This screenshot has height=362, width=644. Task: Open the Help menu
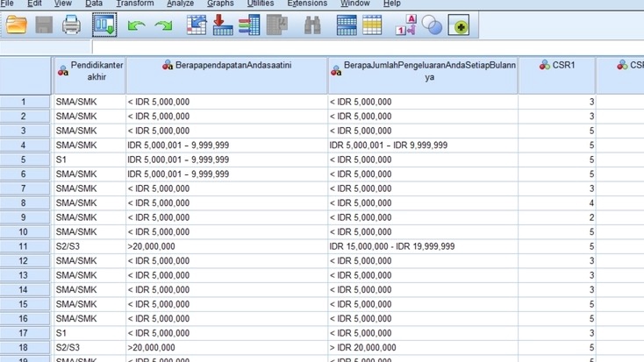pyautogui.click(x=392, y=4)
